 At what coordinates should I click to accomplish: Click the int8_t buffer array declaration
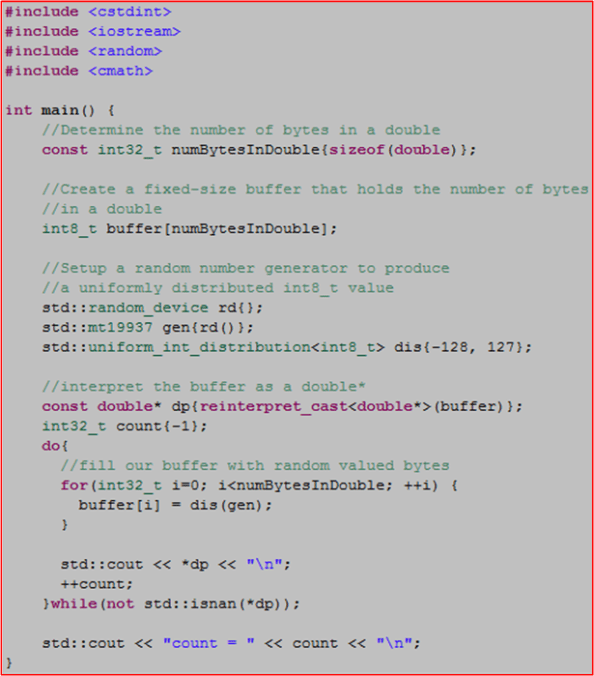click(189, 229)
